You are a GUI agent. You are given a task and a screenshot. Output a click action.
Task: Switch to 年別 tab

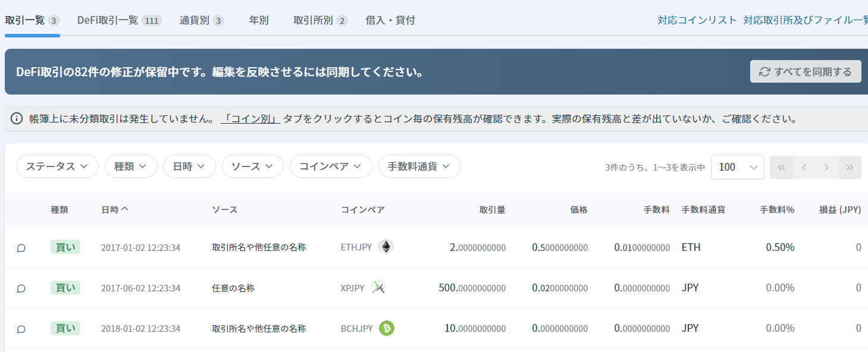[259, 20]
